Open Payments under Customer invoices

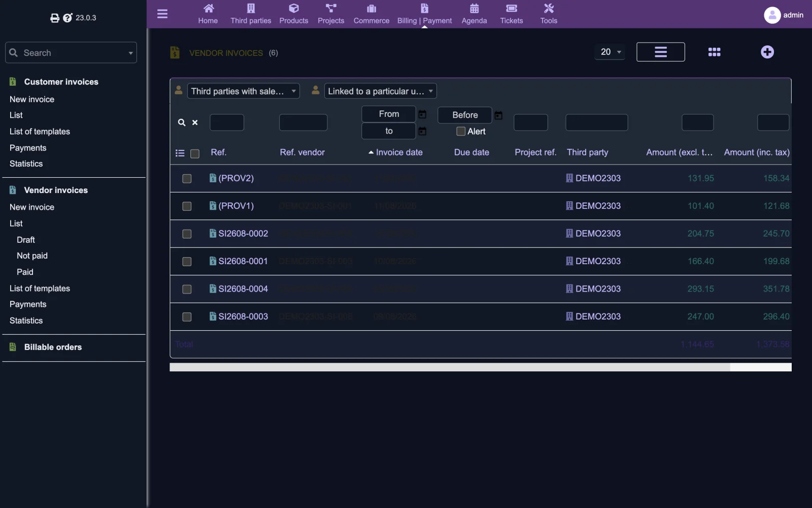pos(28,148)
